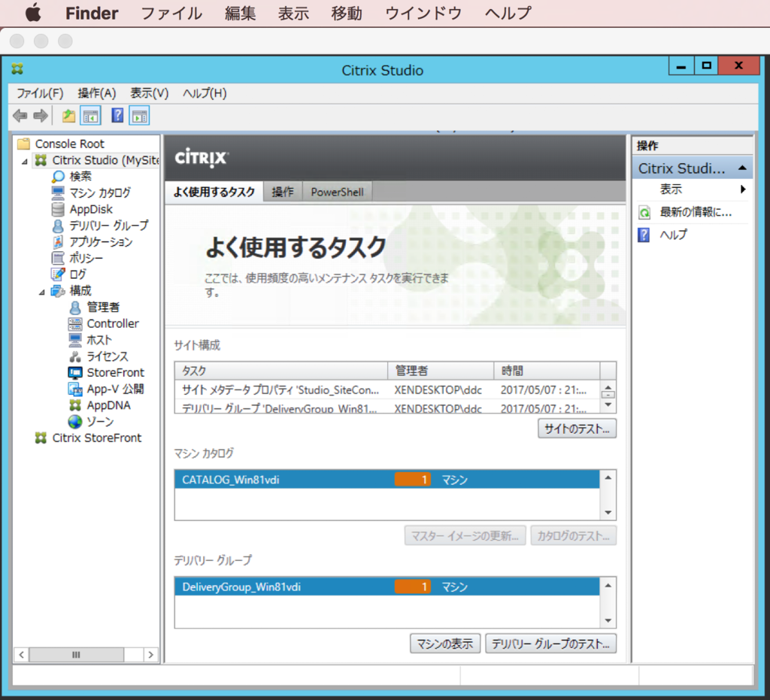Click tree pane scroll right arrow

pos(150,654)
